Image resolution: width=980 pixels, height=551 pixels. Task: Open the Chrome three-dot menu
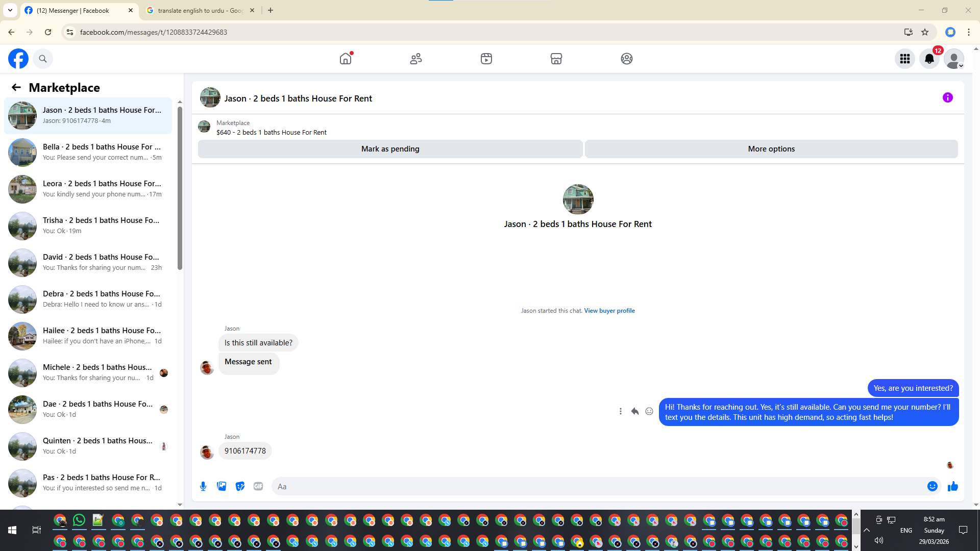(969, 32)
